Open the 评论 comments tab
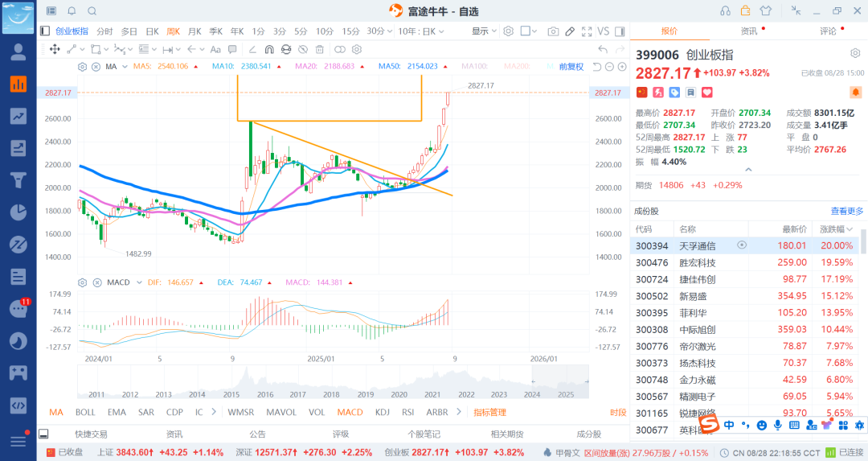868x461 pixels. click(828, 31)
